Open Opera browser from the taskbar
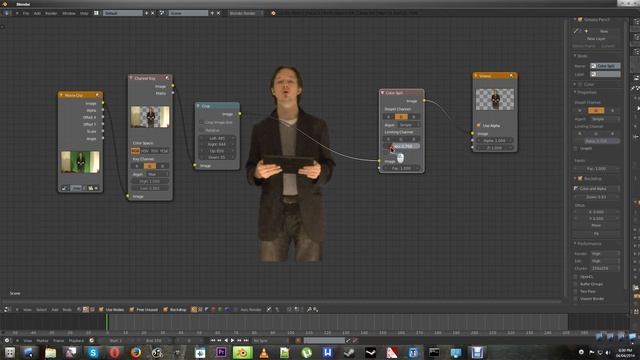Image resolution: width=640 pixels, height=360 pixels. [115, 352]
